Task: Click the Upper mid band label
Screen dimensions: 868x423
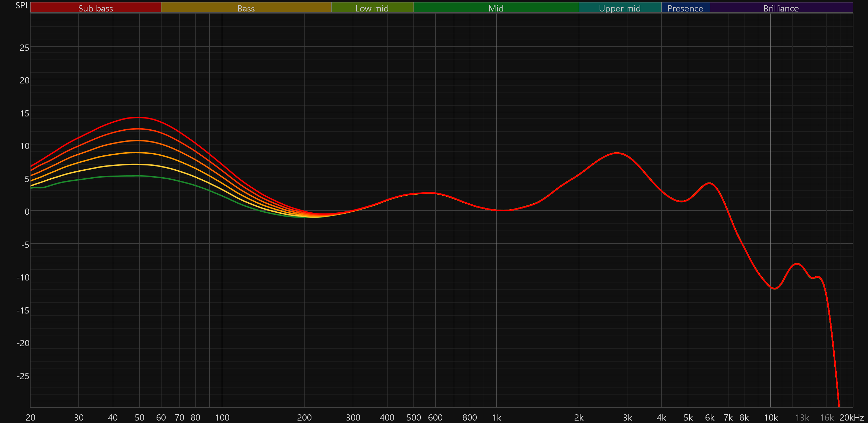Action: tap(620, 8)
